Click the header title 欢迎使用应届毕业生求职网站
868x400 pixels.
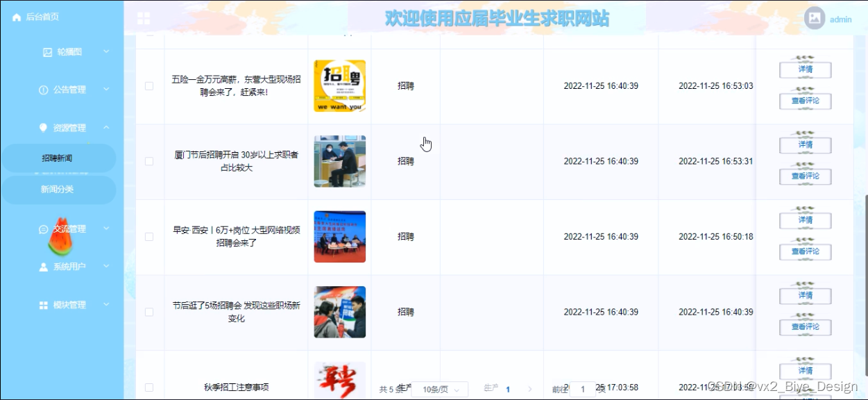point(497,19)
